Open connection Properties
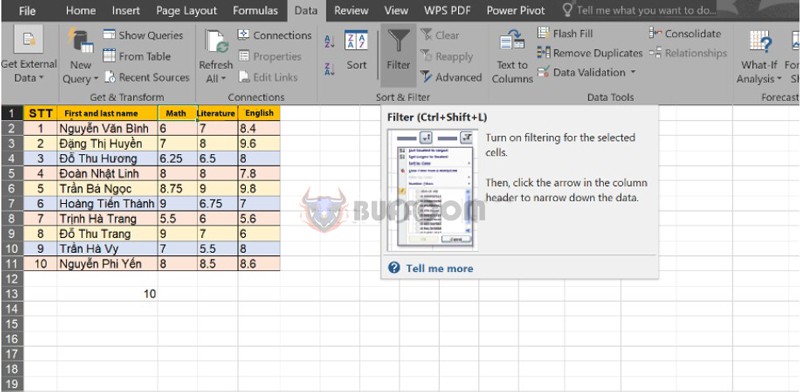Viewport: 800px width, 392px height. 270,56
